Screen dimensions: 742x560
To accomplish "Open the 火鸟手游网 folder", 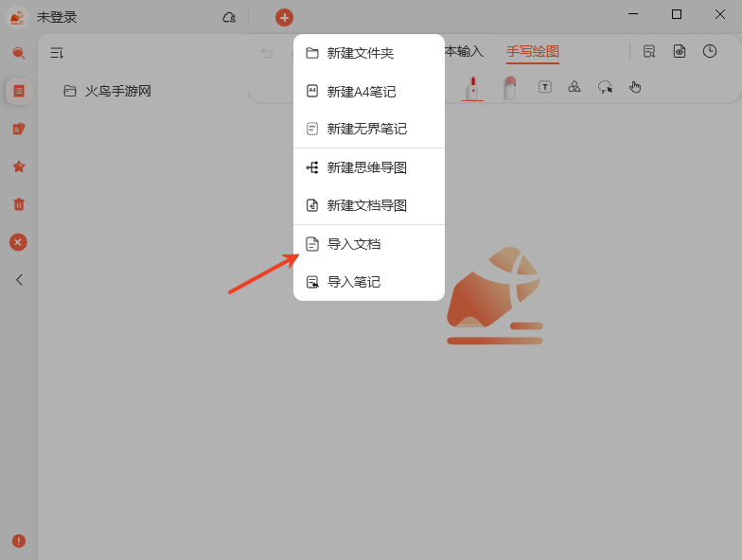I will tap(108, 91).
